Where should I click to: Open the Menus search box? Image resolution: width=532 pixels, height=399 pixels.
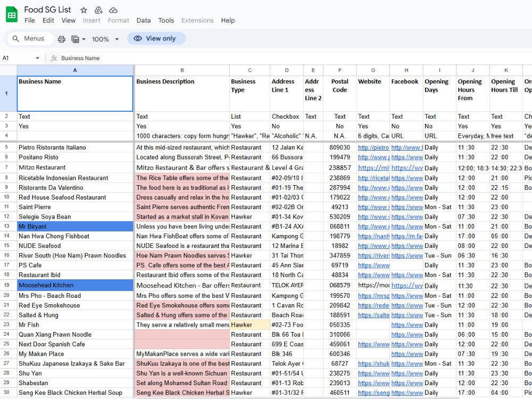tap(30, 39)
